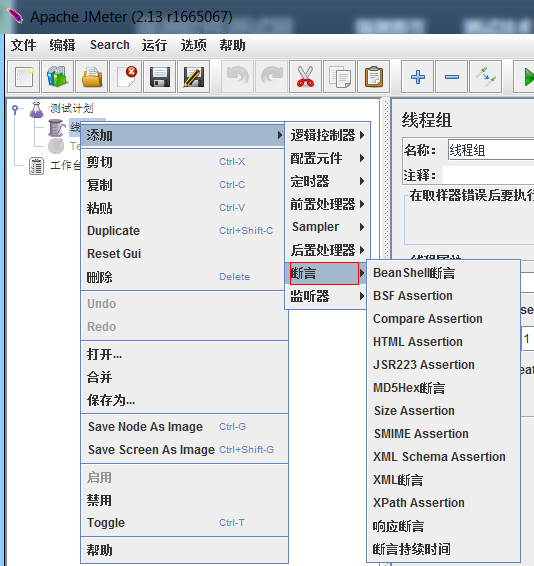Click the Undo arrow toolbar icon
Image resolution: width=534 pixels, height=566 pixels.
coord(237,77)
